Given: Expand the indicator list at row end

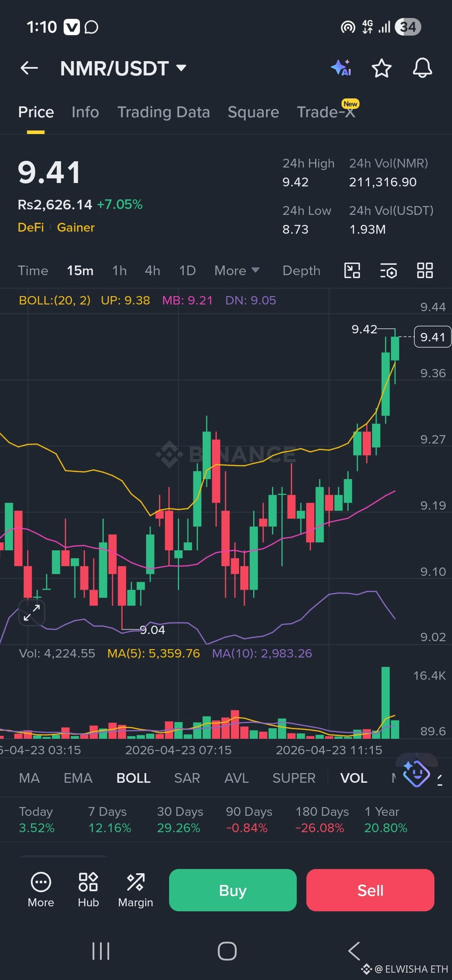Looking at the screenshot, I should 440,779.
